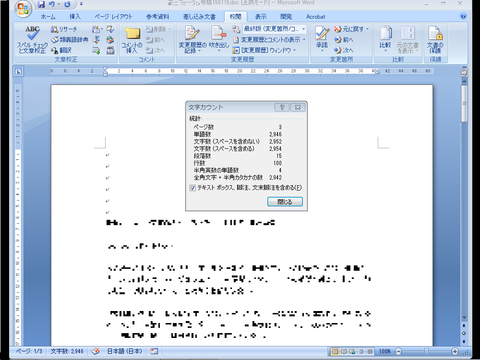480x360 pixels.
Task: Toggle the テキストボックス、脚注 include checkbox
Action: coord(192,188)
